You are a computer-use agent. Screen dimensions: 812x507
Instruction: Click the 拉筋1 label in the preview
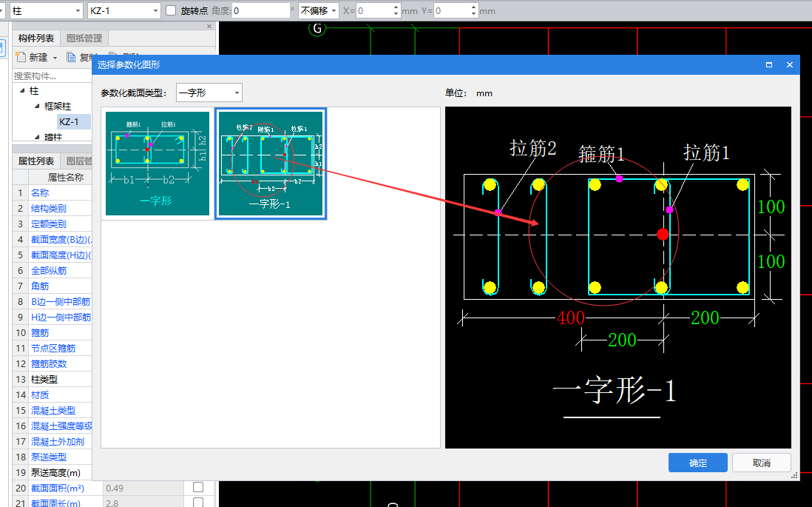click(706, 152)
